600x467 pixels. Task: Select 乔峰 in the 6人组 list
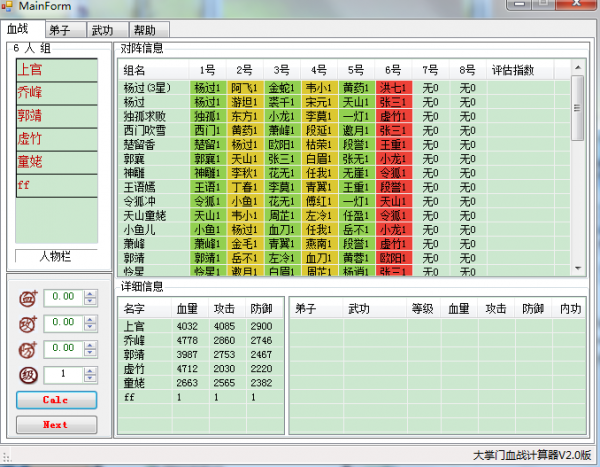57,93
